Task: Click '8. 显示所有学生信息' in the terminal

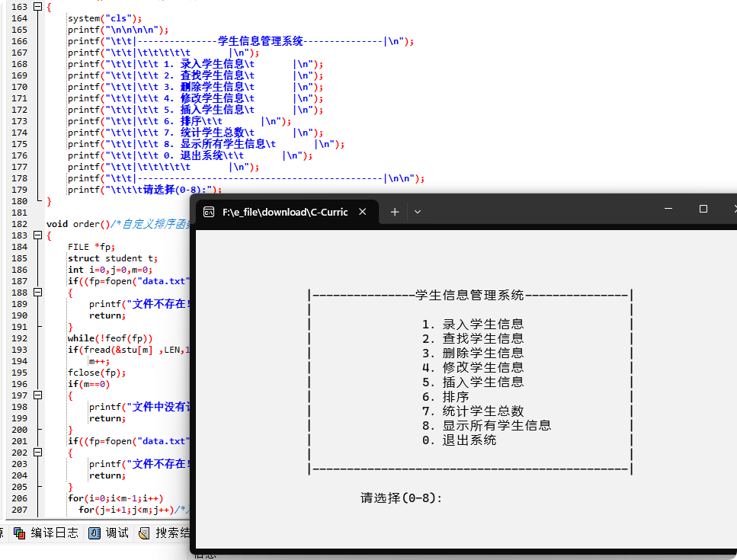Action: pyautogui.click(x=486, y=426)
